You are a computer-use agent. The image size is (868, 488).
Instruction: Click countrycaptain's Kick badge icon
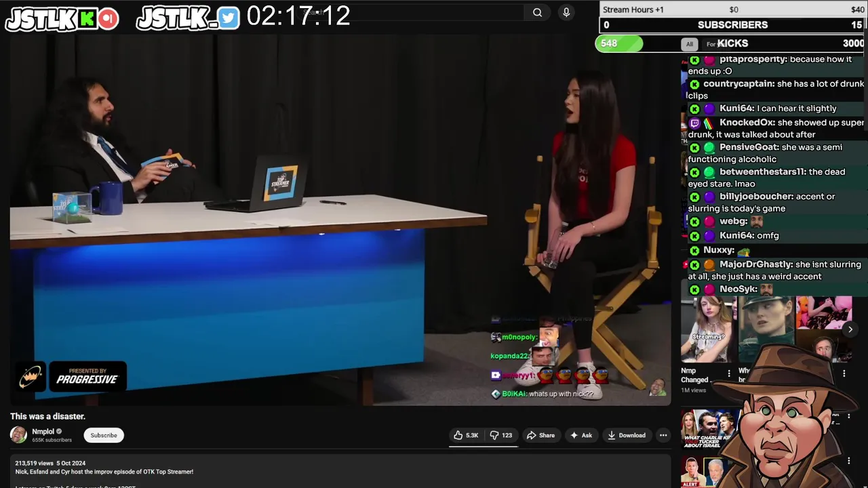click(x=694, y=84)
